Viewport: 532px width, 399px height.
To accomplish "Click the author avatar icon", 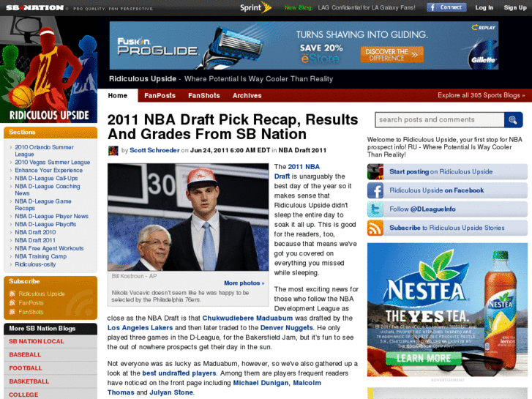I will click(x=113, y=150).
